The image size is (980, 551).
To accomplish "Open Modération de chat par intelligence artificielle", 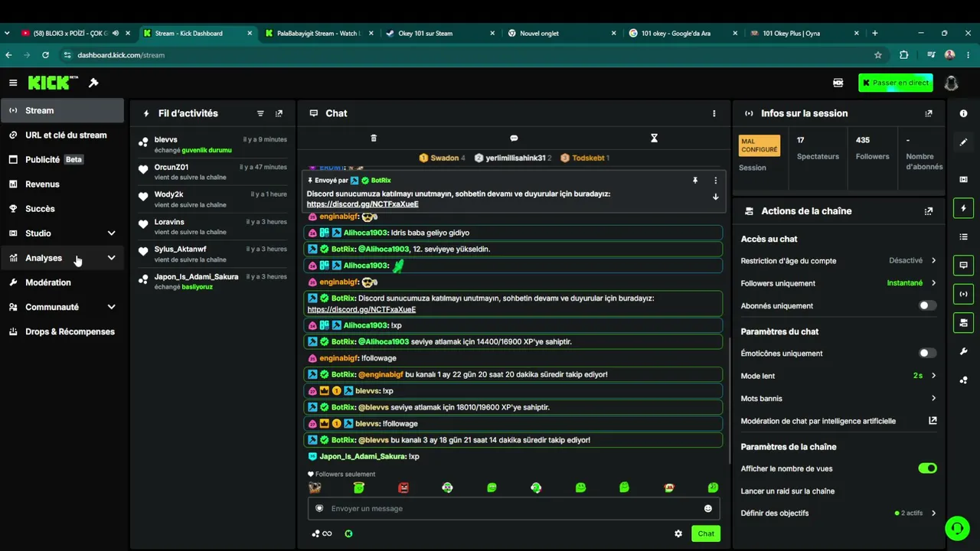I will tap(838, 421).
